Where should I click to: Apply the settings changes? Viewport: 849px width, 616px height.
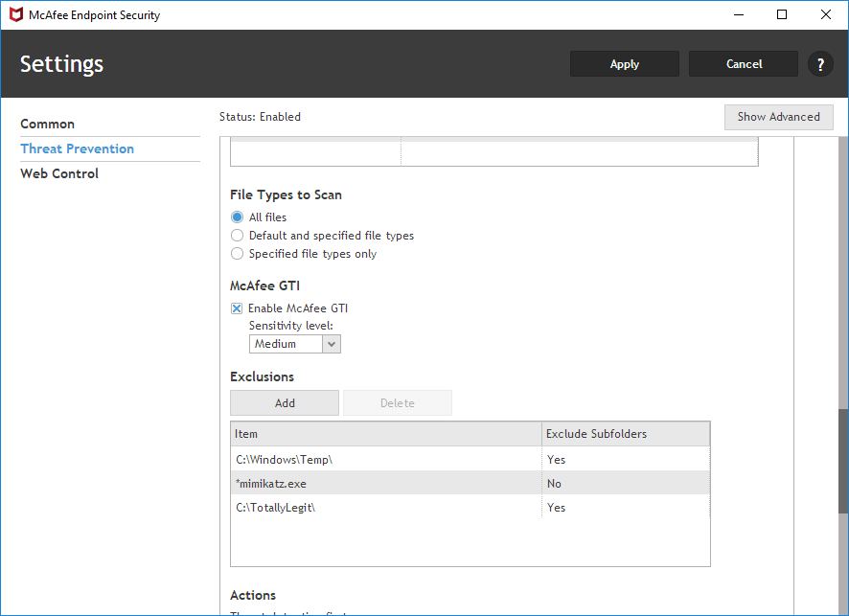click(x=625, y=64)
